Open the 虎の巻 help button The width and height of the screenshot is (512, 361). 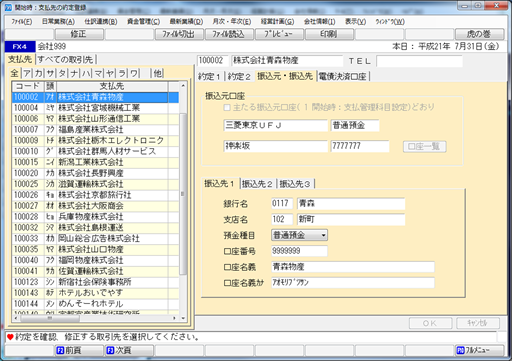[x=479, y=34]
